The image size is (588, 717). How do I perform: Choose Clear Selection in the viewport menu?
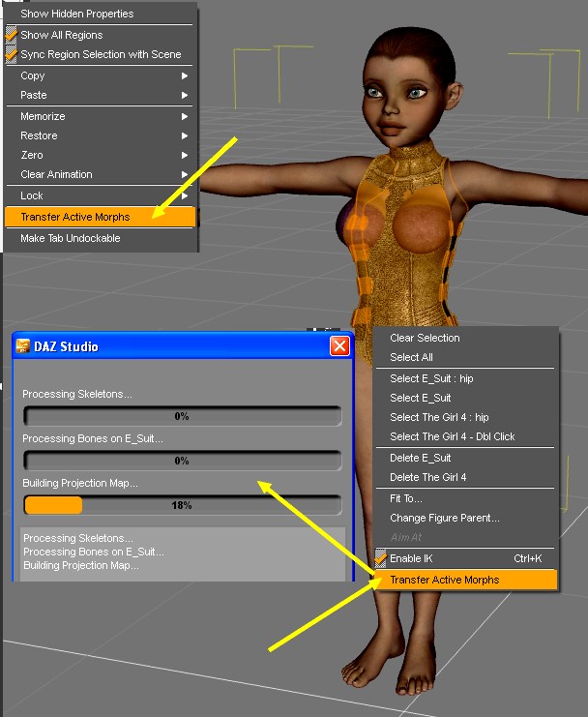click(x=465, y=338)
